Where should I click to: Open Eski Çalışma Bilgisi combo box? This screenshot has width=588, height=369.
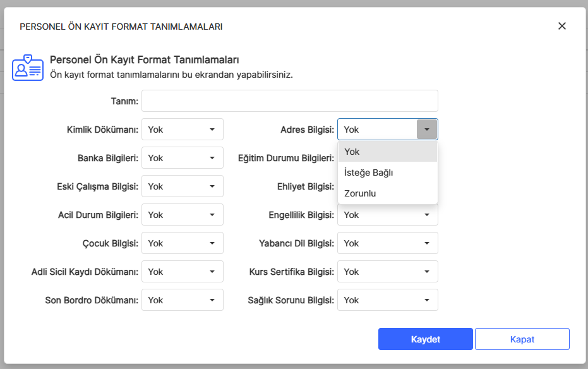(183, 186)
